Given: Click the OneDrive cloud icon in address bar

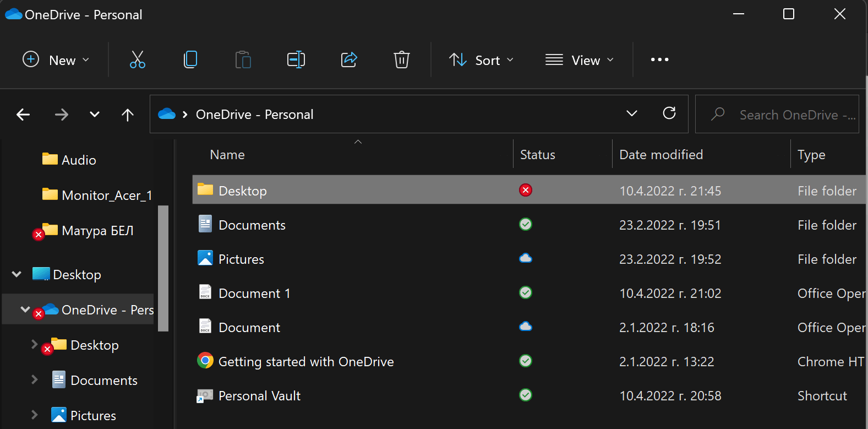Looking at the screenshot, I should tap(167, 114).
